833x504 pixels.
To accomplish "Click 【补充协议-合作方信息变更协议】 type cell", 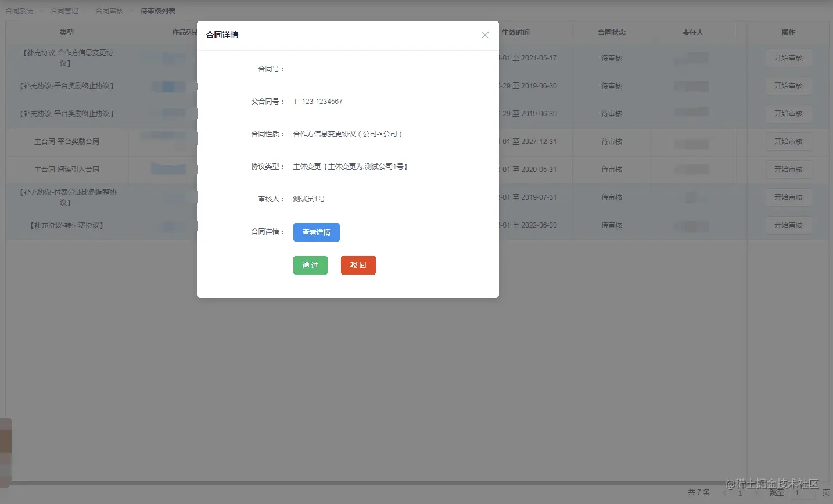I will (x=67, y=58).
